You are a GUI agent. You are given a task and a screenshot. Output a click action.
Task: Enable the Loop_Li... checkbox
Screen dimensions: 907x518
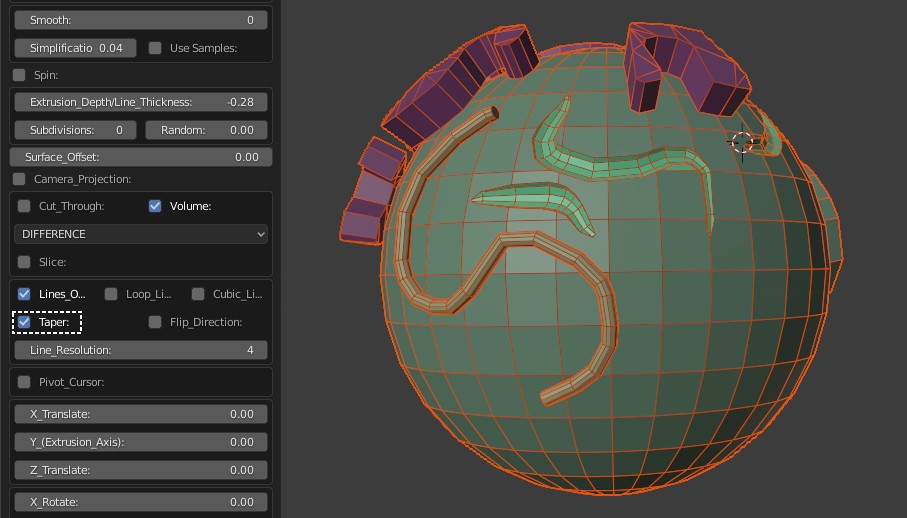[111, 294]
